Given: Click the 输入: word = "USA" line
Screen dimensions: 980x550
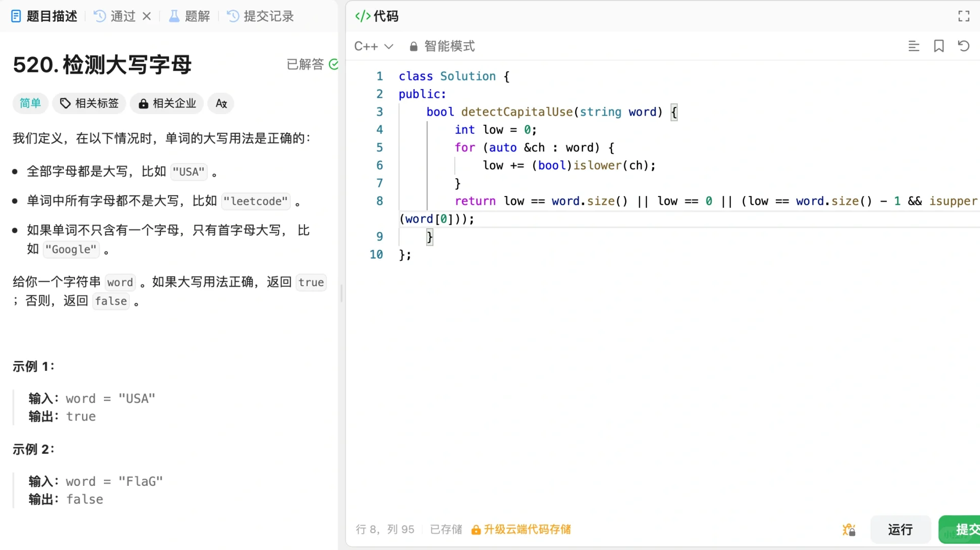Looking at the screenshot, I should (92, 399).
